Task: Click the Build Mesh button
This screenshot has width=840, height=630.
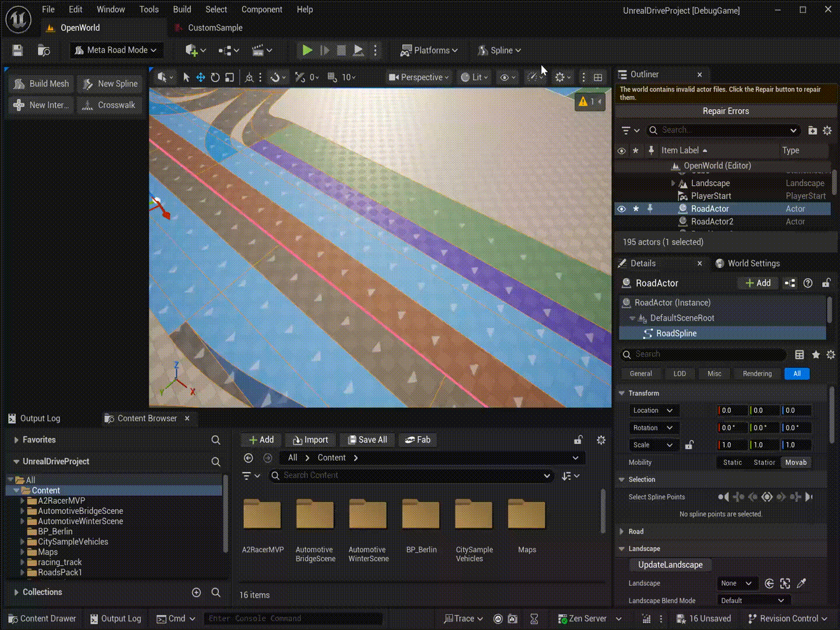Action: 41,84
